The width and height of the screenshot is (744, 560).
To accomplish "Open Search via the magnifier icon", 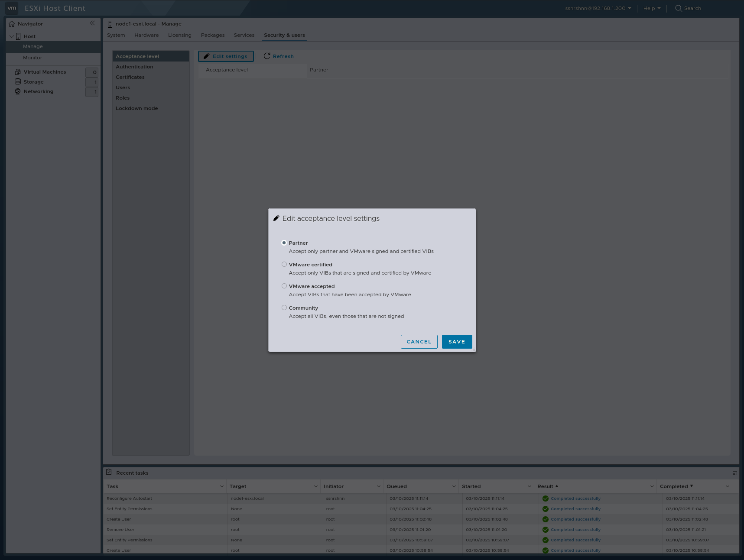I will tap(678, 8).
